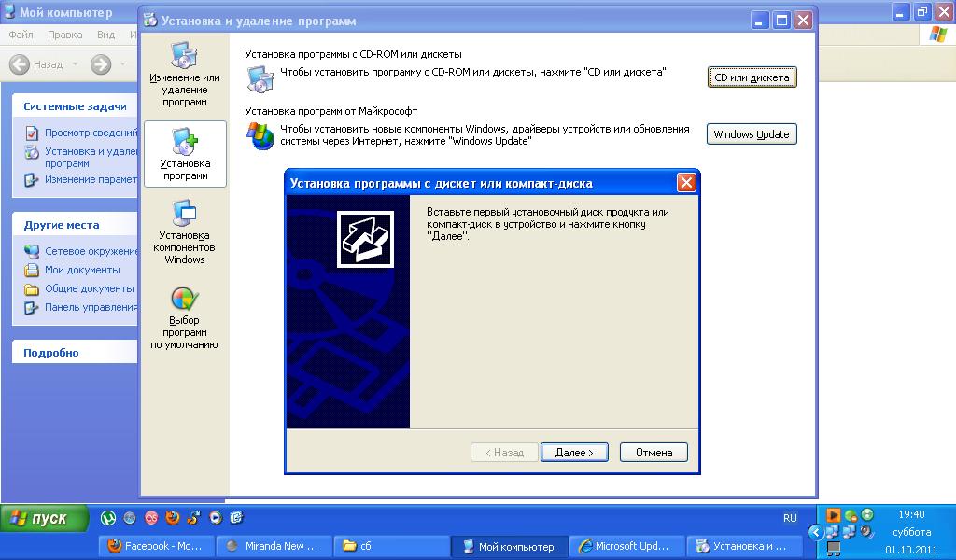Click the CD-ROM install icon beside description

coord(260,79)
